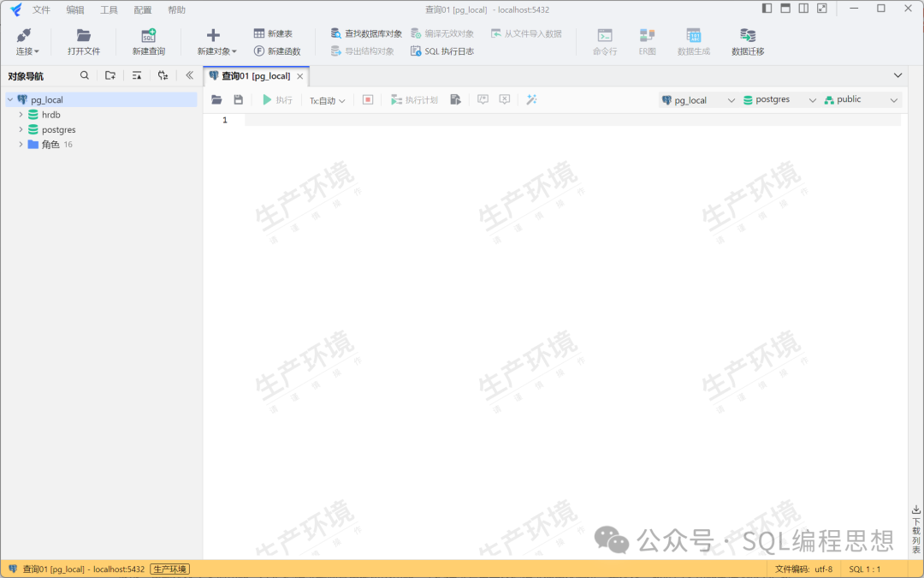Viewport: 924px width, 578px height.
Task: Click the magic wand format SQL icon
Action: (531, 100)
